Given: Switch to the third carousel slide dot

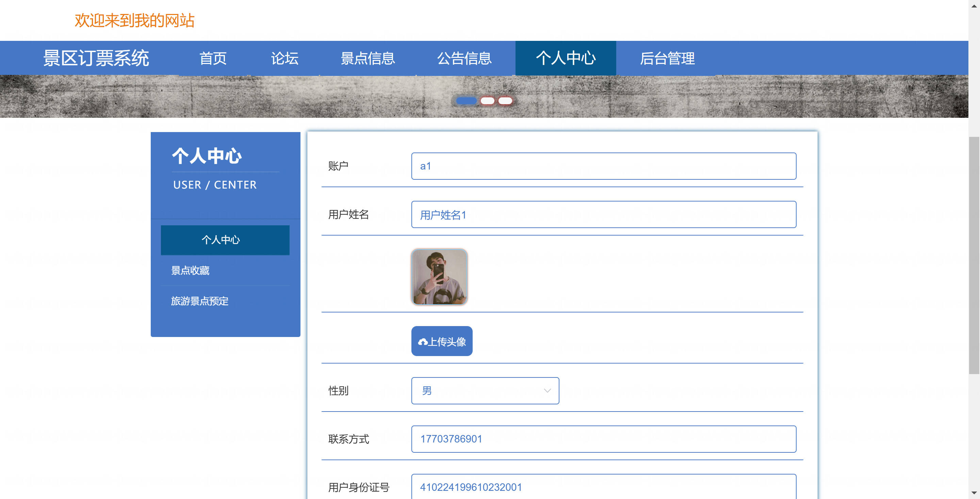Looking at the screenshot, I should coord(505,101).
